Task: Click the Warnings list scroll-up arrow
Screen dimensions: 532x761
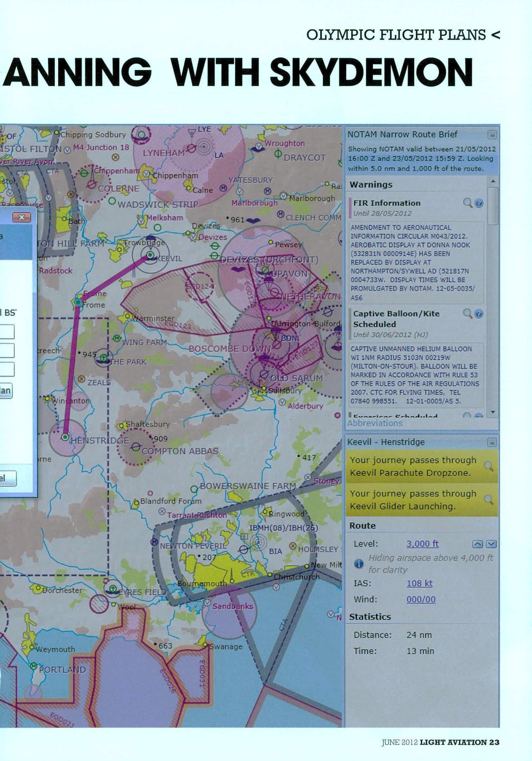Action: [493, 181]
